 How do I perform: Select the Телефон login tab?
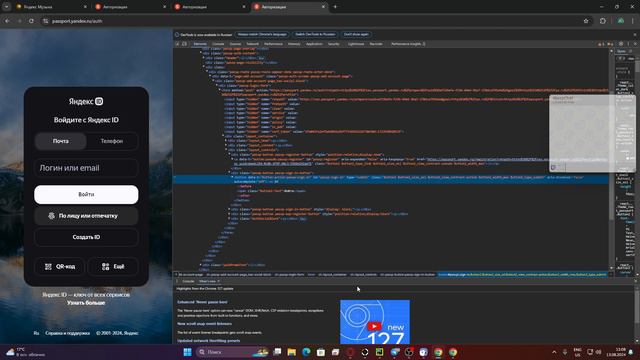tap(112, 141)
